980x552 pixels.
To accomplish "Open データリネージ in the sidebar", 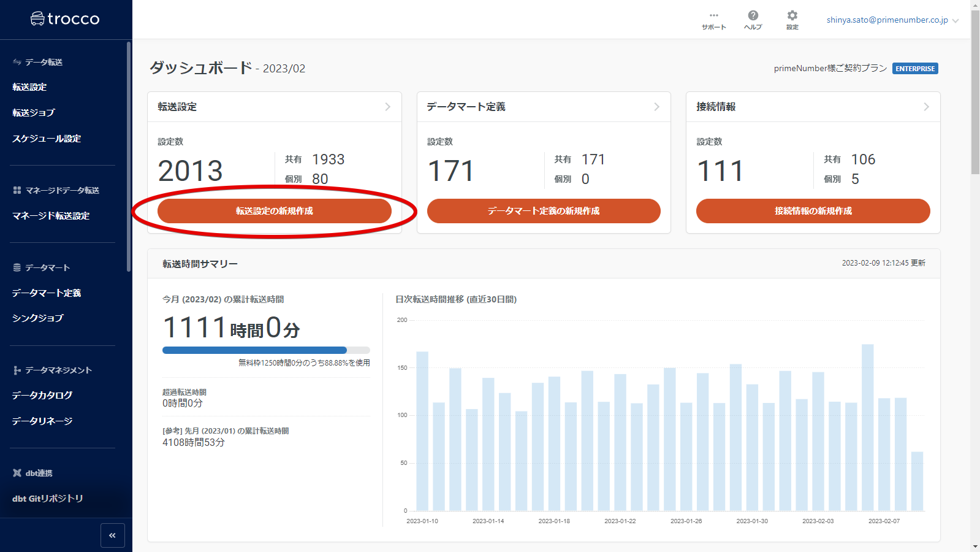I will point(42,421).
